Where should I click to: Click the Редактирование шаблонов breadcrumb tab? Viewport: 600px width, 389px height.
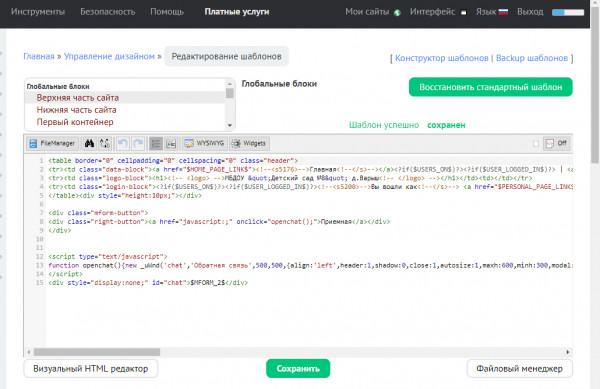[227, 56]
